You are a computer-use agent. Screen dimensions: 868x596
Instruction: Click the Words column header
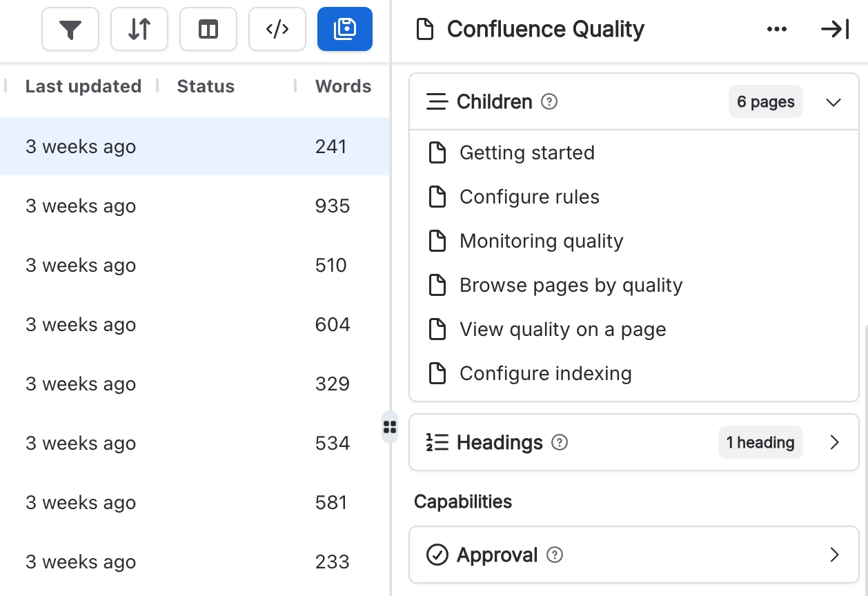tap(343, 86)
